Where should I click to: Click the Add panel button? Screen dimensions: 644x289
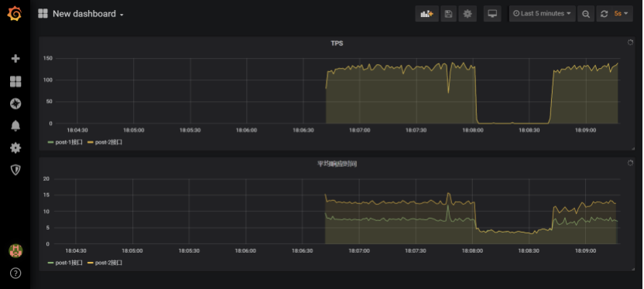point(426,14)
